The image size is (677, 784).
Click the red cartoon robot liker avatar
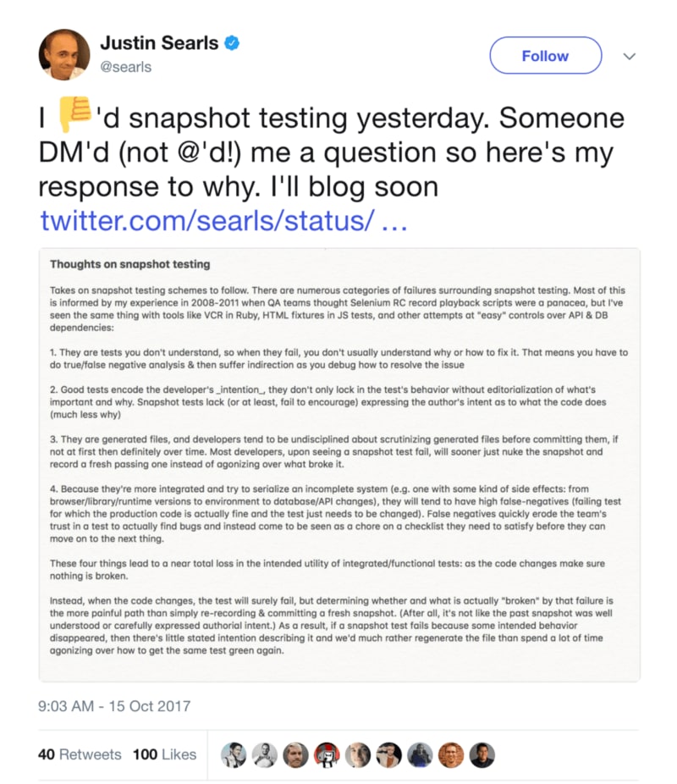coord(327,754)
